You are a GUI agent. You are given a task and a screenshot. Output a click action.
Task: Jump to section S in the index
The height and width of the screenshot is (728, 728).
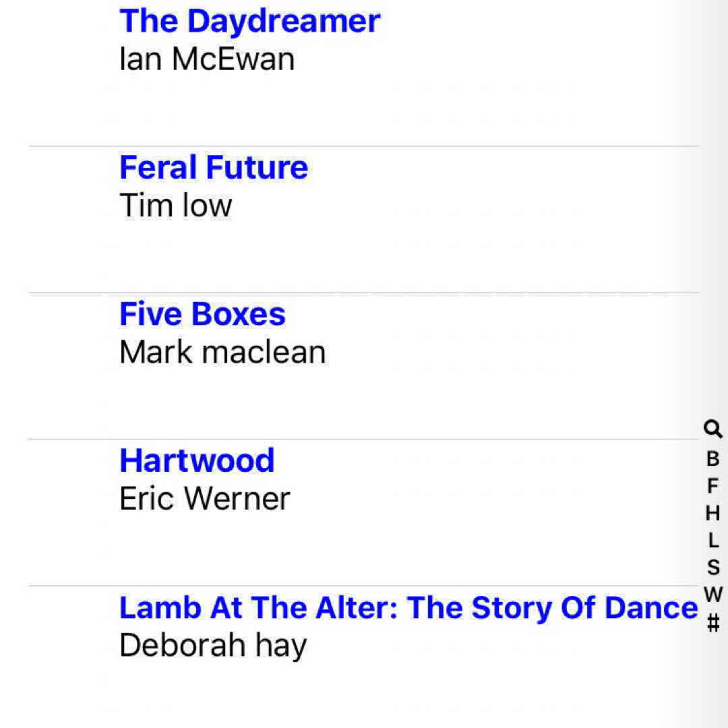click(x=713, y=568)
